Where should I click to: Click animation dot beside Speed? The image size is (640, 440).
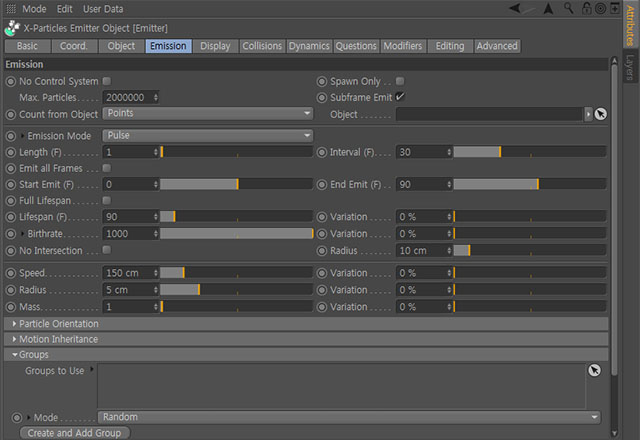(11, 273)
